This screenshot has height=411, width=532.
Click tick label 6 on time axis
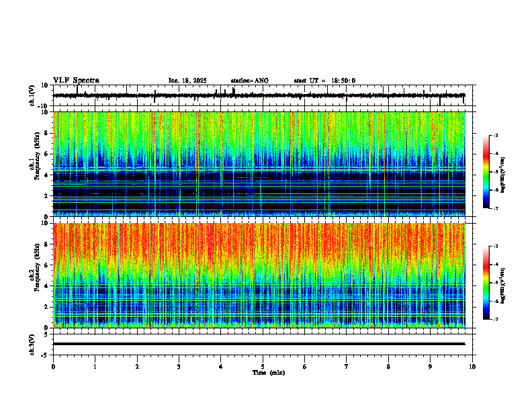(x=305, y=367)
